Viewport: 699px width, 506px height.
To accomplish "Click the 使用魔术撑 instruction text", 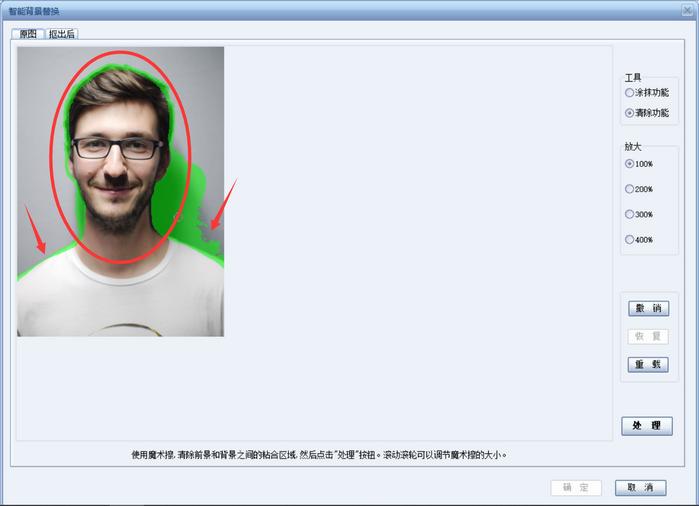I will [319, 455].
